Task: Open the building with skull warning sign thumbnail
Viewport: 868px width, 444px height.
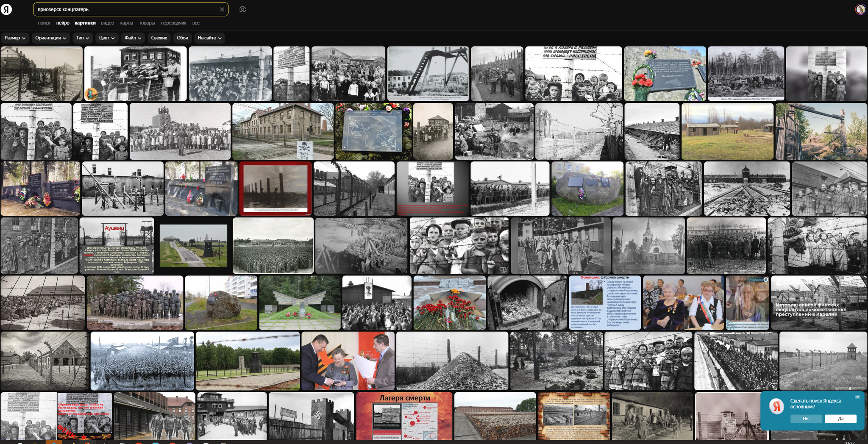Action: 283,131
